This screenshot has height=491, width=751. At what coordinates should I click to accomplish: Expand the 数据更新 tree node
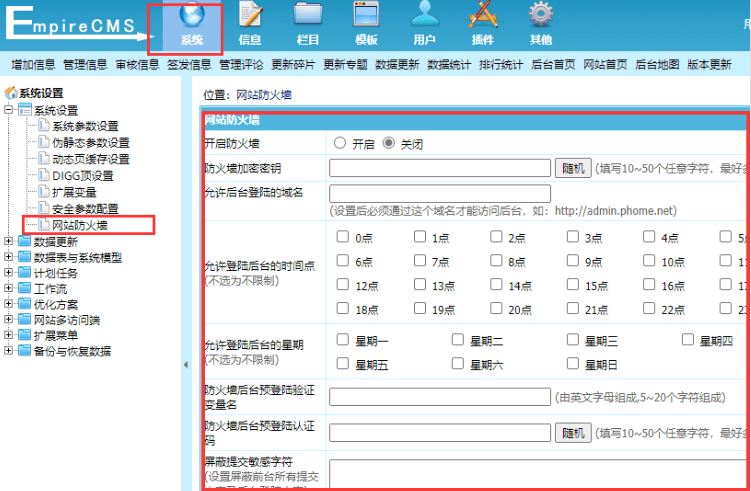tap(8, 241)
